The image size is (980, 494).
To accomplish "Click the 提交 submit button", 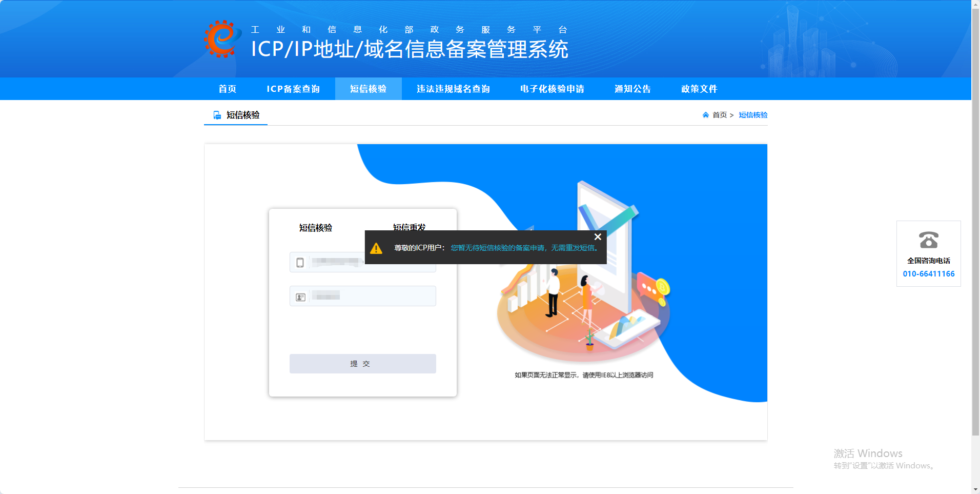I will pos(363,364).
